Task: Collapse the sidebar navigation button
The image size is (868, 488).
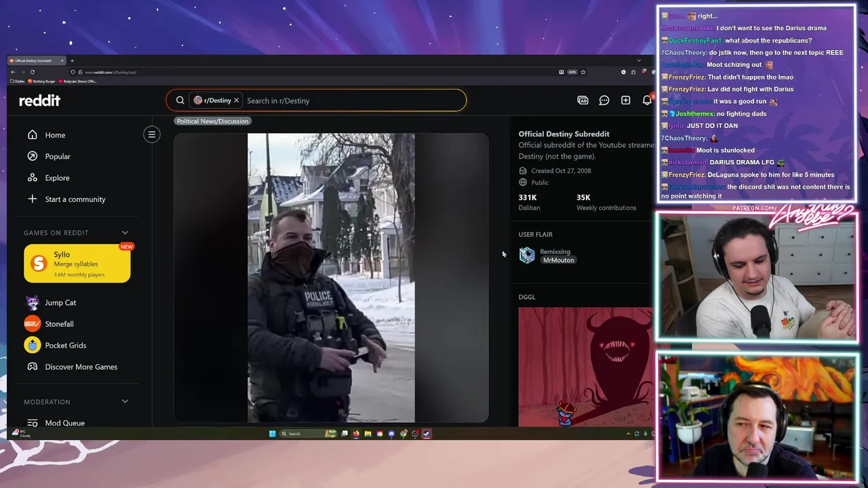Action: pyautogui.click(x=151, y=134)
